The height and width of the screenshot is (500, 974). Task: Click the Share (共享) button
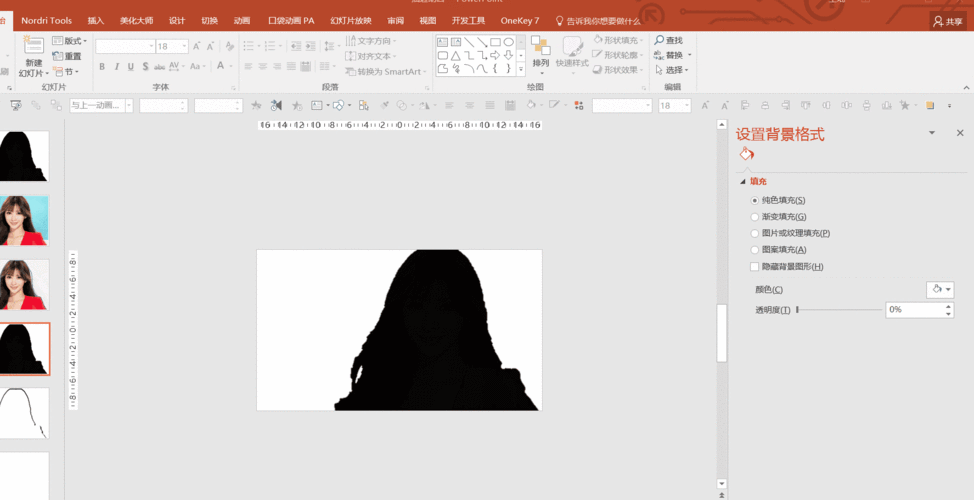pyautogui.click(x=947, y=20)
